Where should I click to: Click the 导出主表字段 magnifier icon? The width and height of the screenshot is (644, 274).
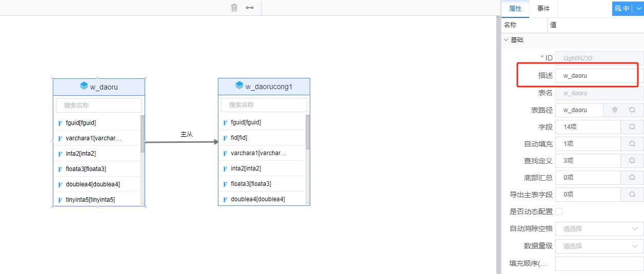632,195
